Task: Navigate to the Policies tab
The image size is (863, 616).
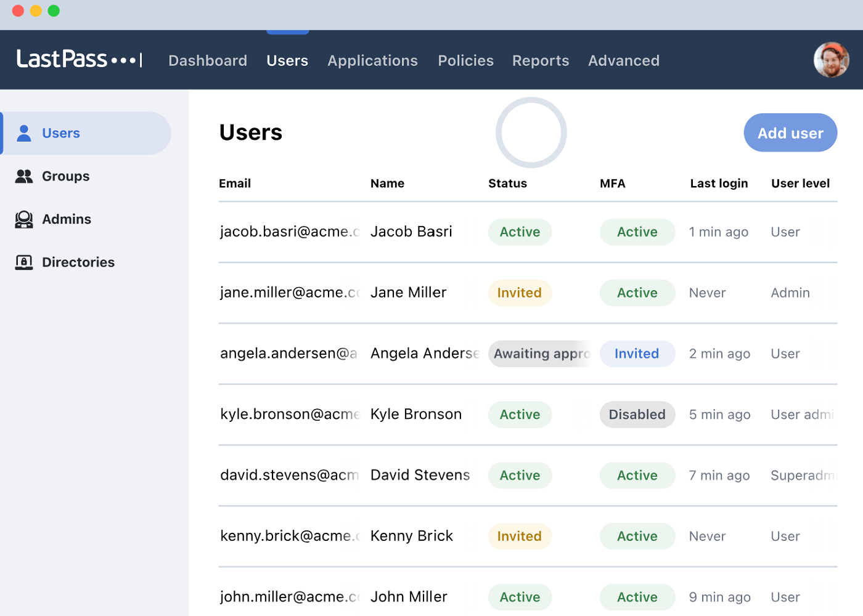Action: 465,60
